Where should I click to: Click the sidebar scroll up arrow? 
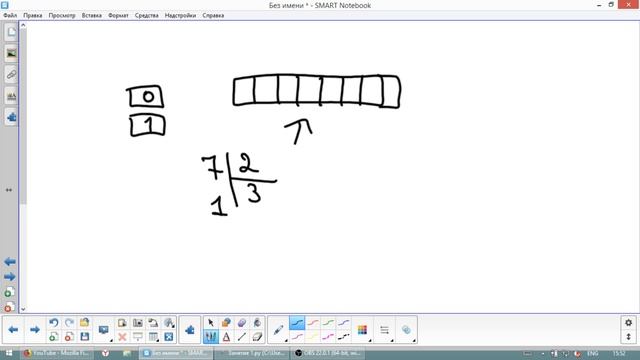click(23, 25)
